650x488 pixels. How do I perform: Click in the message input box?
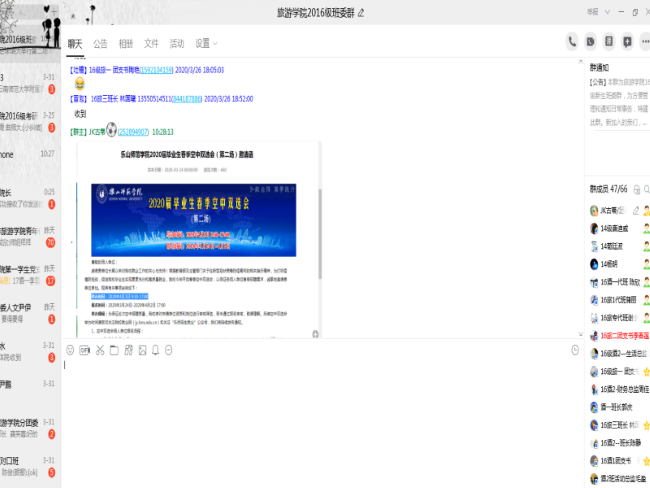pyautogui.click(x=320, y=420)
